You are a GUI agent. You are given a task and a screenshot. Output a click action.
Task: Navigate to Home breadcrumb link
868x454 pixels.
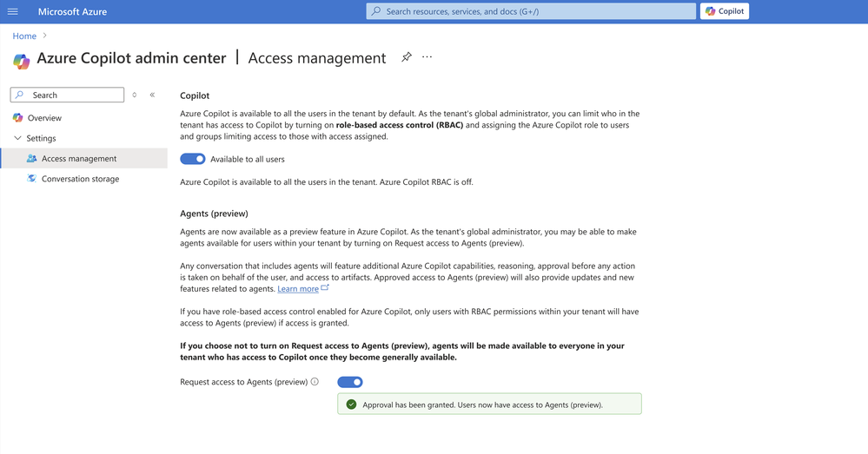click(24, 36)
